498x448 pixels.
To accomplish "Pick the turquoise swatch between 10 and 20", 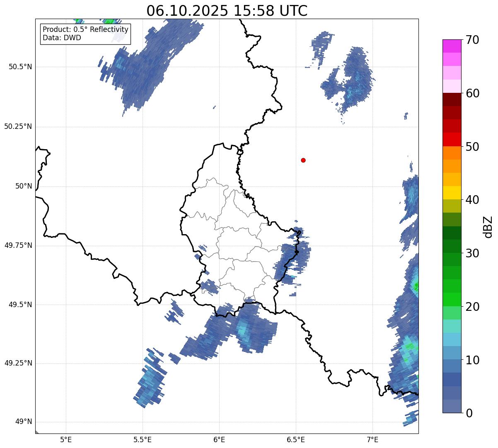I will 452,326.
